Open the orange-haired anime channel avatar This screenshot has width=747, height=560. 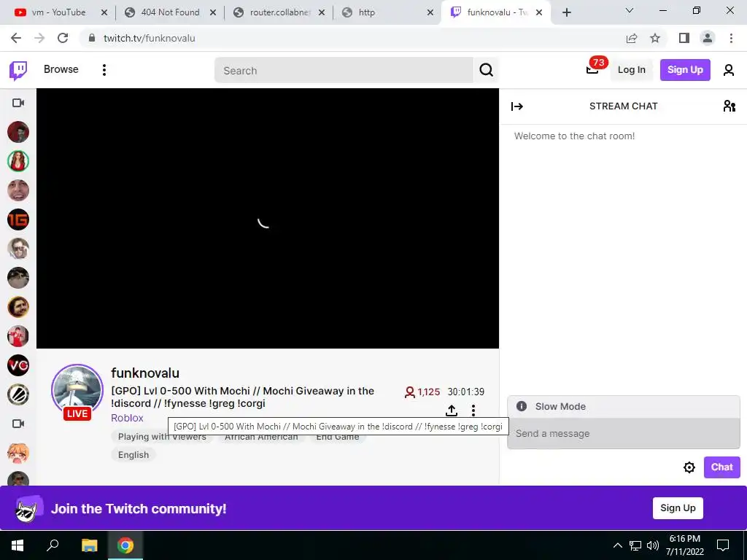point(18,453)
